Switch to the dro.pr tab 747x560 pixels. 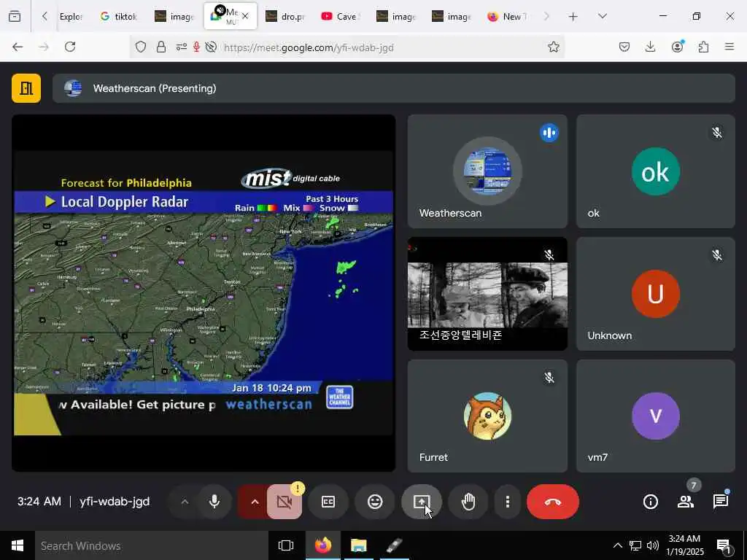pos(286,16)
